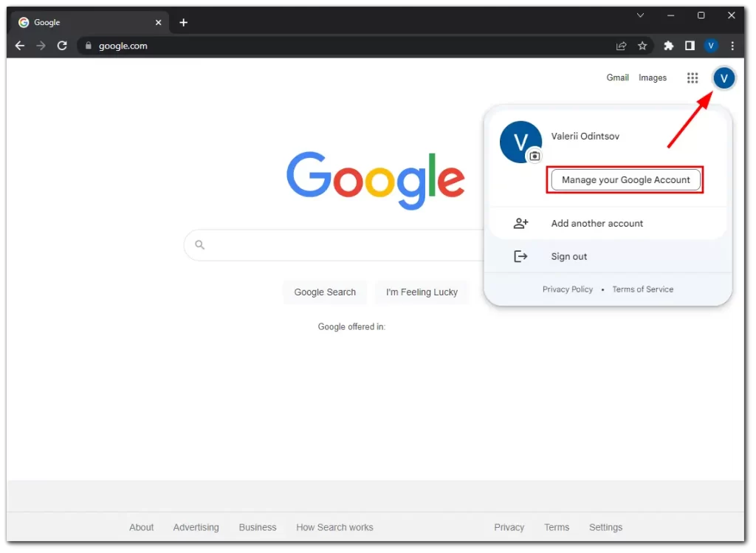The image size is (756, 553).
Task: Click the Google offered in text
Action: (352, 327)
